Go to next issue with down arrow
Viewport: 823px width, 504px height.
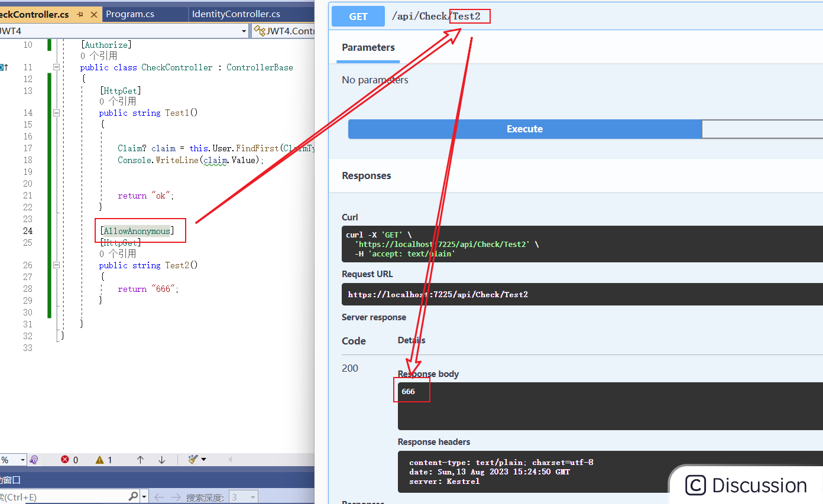click(x=161, y=460)
